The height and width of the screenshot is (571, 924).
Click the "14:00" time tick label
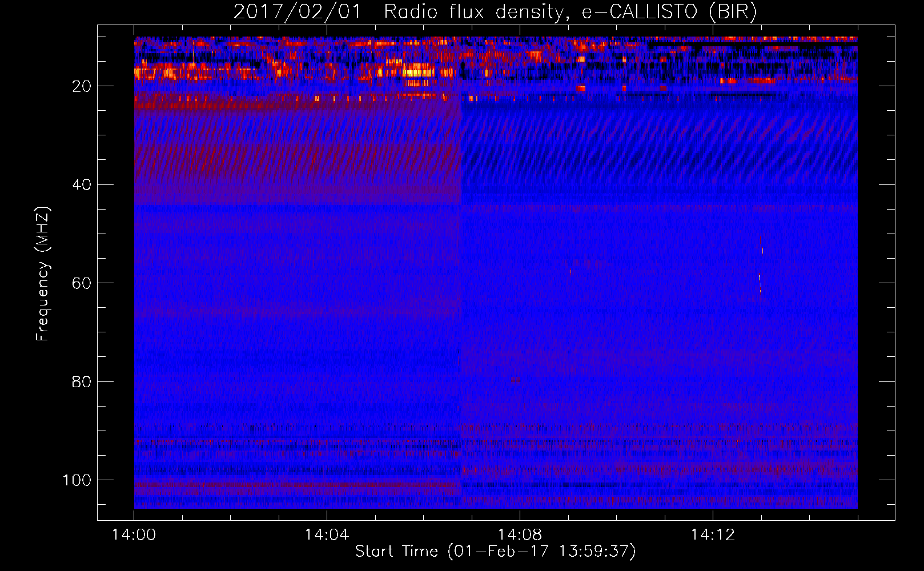coord(134,535)
